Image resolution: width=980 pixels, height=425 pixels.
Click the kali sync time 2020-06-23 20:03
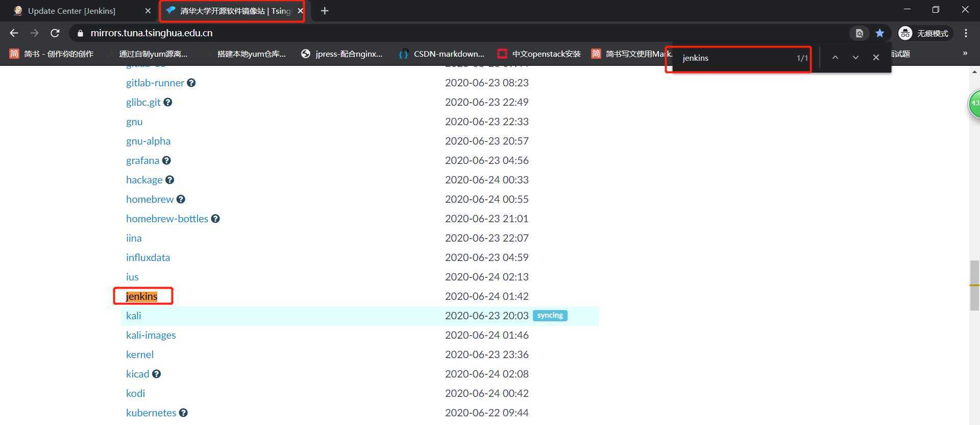(x=487, y=316)
